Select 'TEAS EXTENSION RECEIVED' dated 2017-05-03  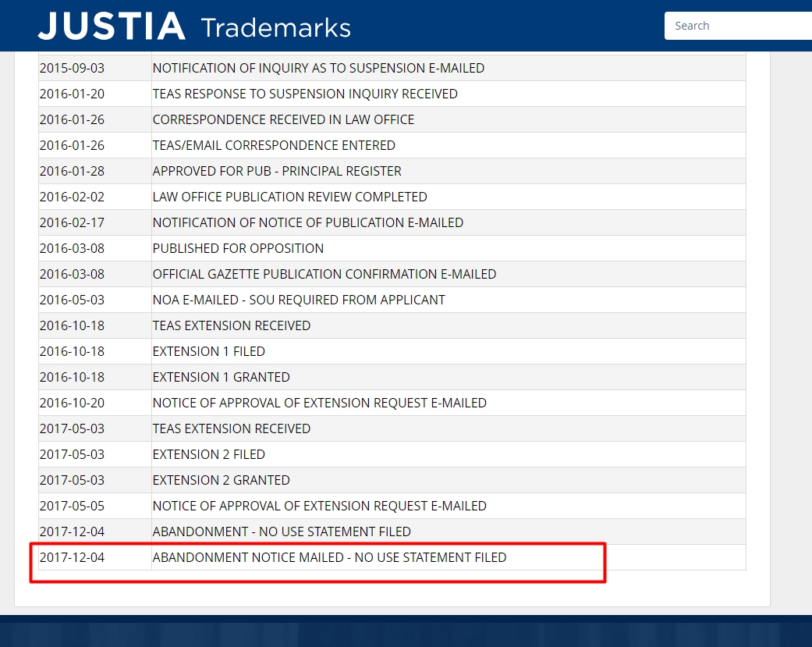pyautogui.click(x=232, y=428)
